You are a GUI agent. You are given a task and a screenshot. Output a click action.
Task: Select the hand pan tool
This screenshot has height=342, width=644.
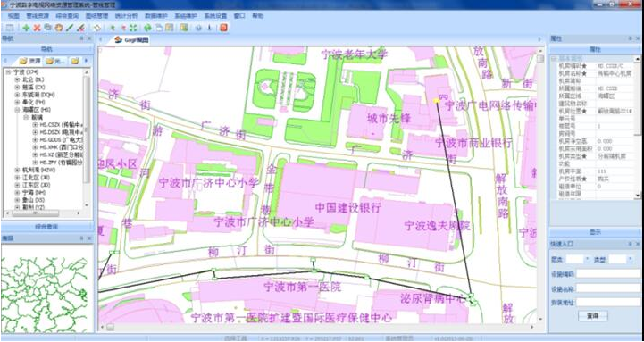[59, 28]
